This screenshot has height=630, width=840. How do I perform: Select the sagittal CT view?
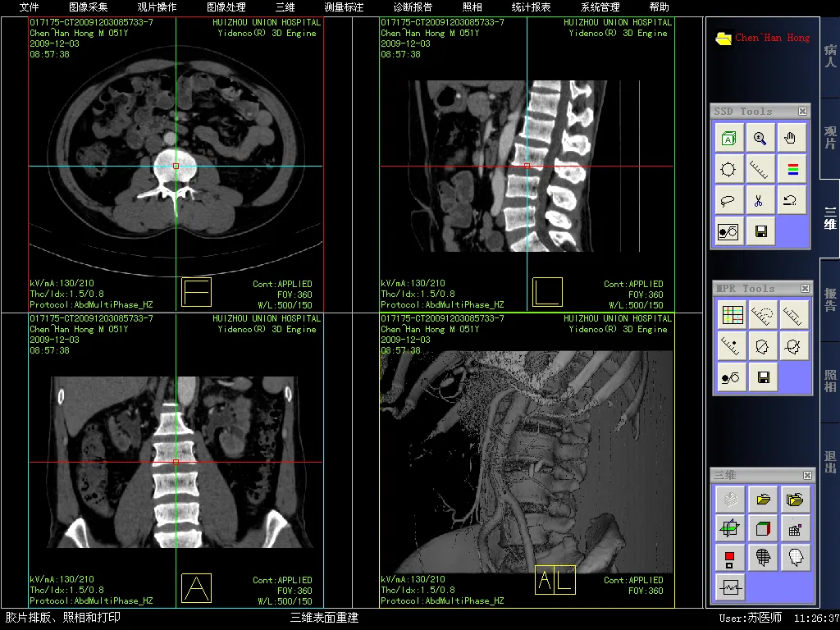click(527, 164)
